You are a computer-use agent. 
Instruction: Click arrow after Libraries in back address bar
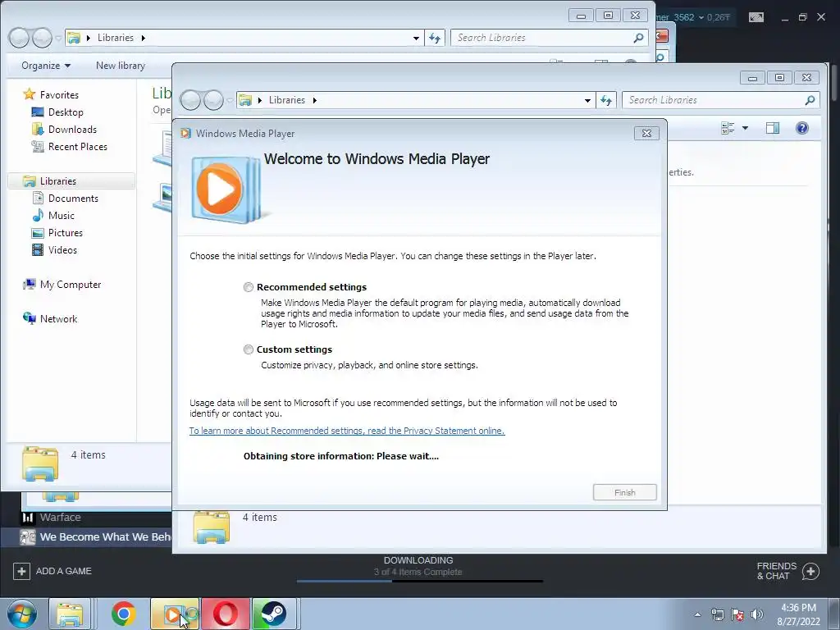[143, 38]
